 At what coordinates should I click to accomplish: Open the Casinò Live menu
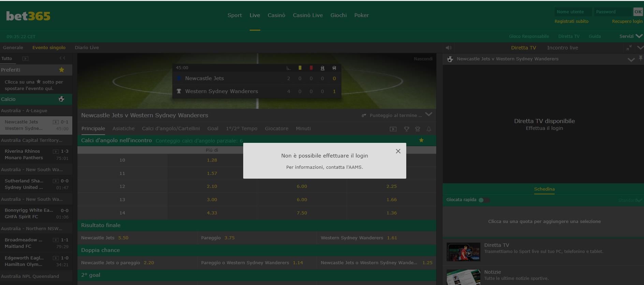click(308, 15)
